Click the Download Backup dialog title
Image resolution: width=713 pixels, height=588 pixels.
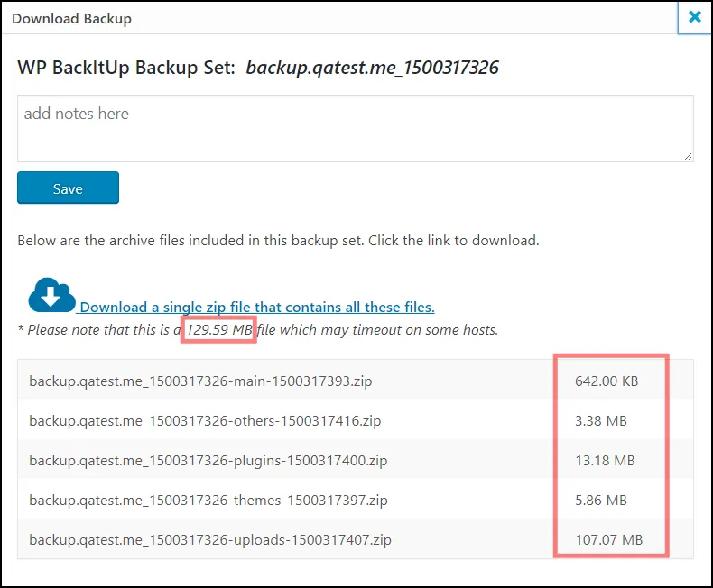[72, 19]
